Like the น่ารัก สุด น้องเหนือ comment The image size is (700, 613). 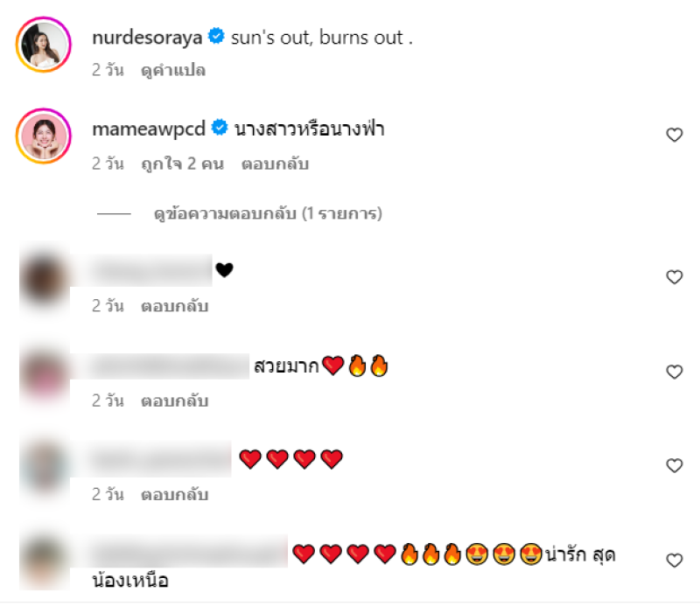674,560
